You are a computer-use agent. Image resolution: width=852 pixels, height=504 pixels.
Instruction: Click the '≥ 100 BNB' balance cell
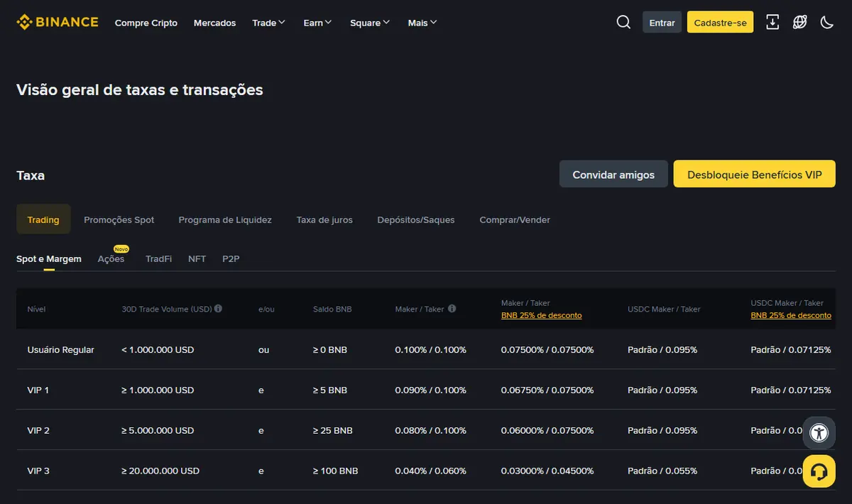(335, 471)
